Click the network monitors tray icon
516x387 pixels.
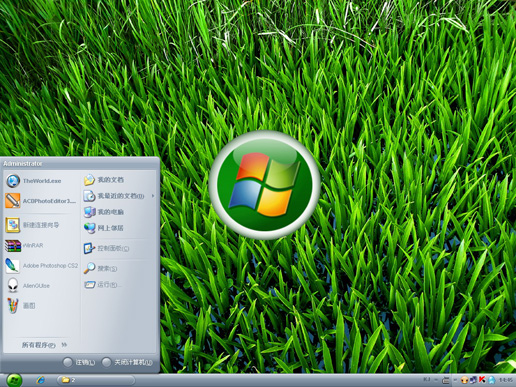coord(473,380)
